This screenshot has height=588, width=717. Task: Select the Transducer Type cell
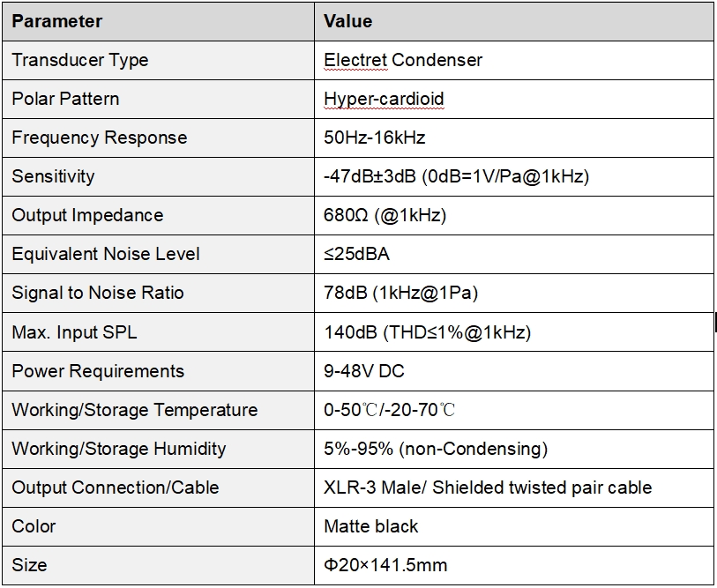158,60
